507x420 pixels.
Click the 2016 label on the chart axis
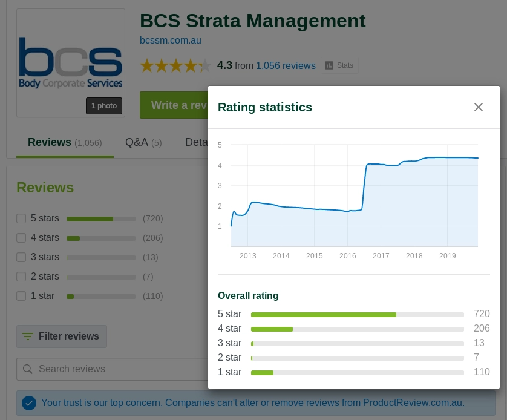[348, 256]
